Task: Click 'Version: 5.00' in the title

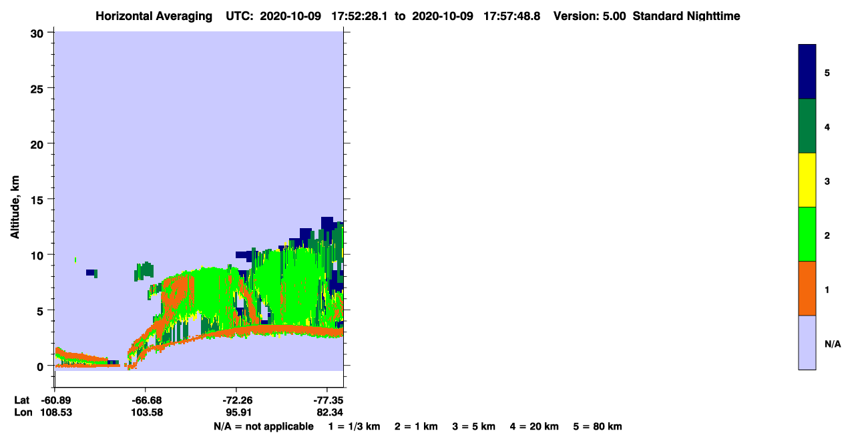Action: point(590,16)
